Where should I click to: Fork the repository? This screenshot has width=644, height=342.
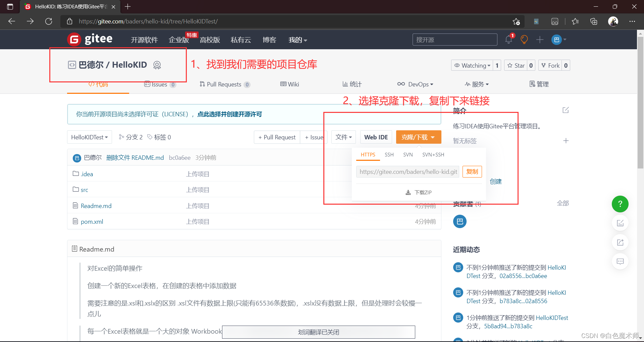[x=550, y=66]
